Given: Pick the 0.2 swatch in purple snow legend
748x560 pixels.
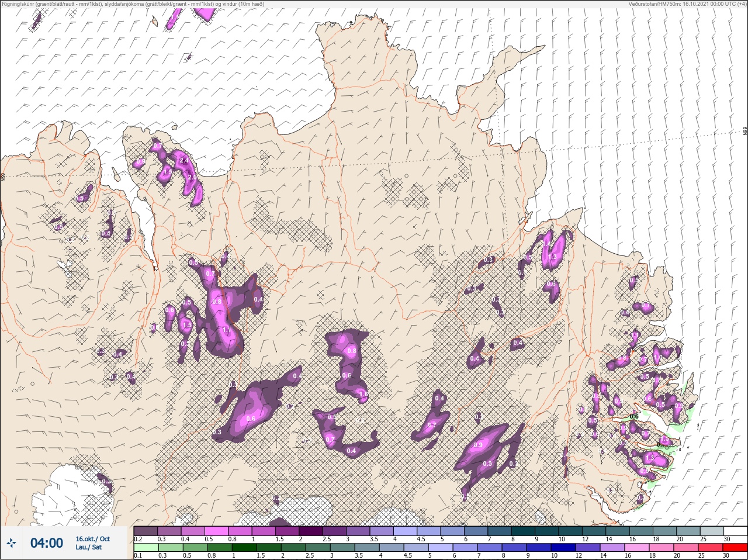Looking at the screenshot, I should [146, 531].
